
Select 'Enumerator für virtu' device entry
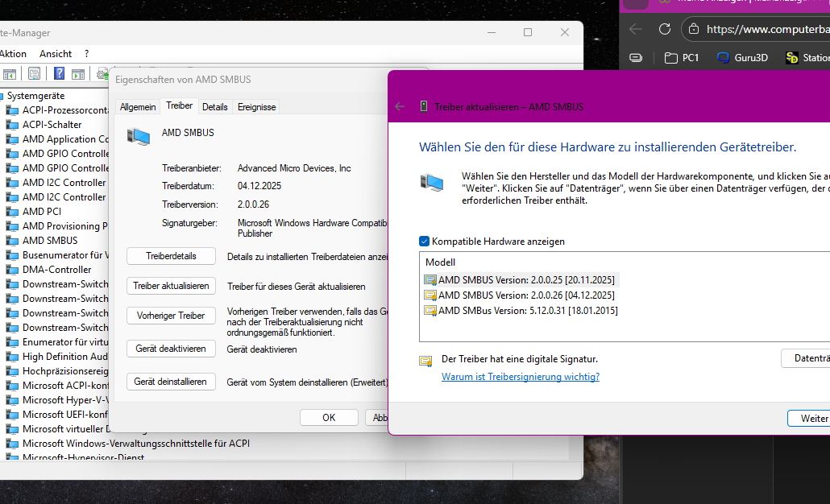click(65, 342)
